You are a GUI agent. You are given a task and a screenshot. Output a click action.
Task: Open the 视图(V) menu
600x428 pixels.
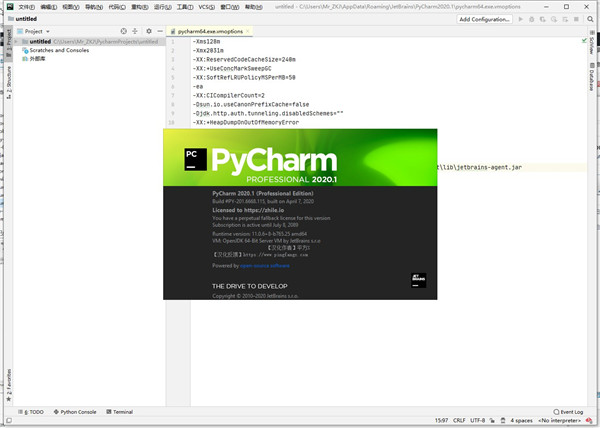coord(71,7)
